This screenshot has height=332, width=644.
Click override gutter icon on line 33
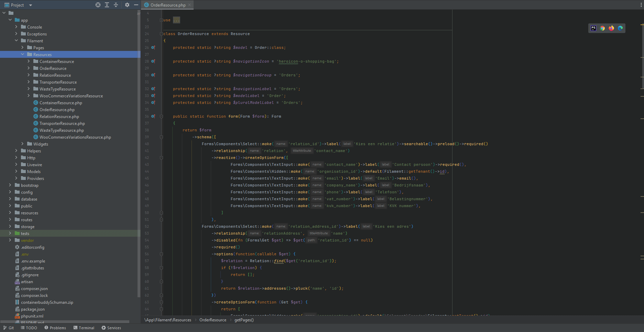pos(153,96)
